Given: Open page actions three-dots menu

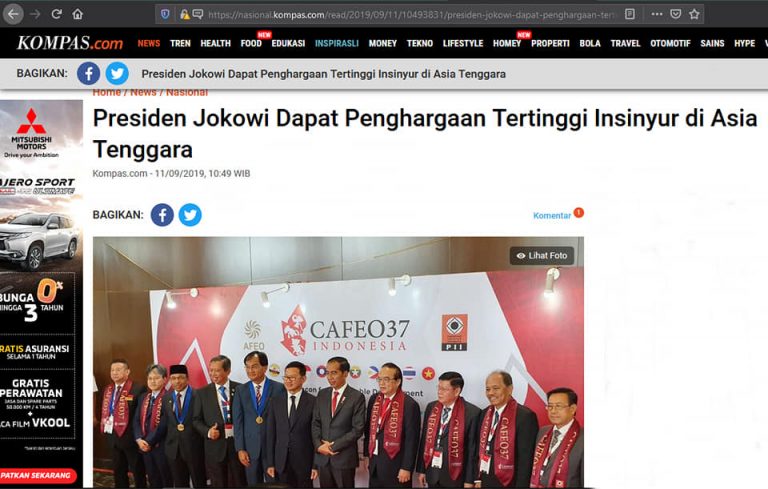Looking at the screenshot, I should [657, 14].
